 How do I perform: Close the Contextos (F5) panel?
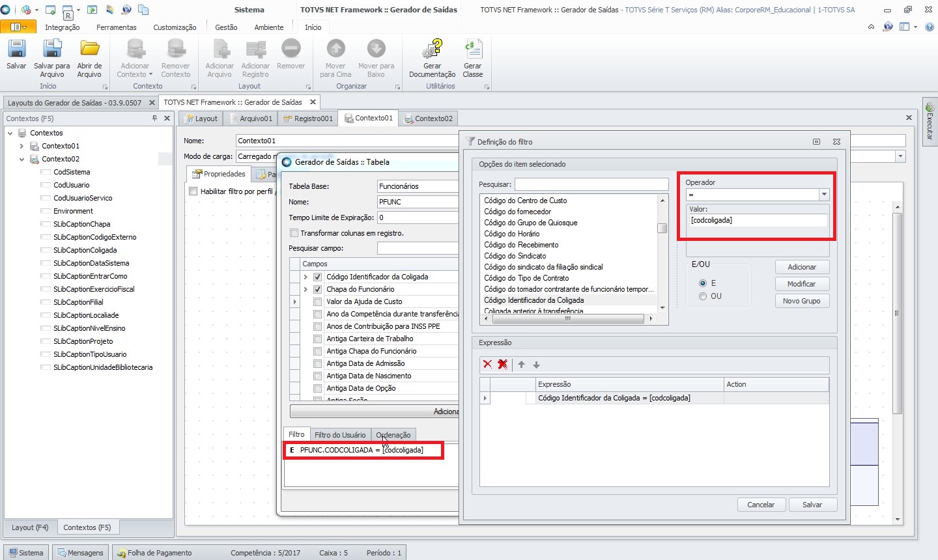click(x=167, y=118)
